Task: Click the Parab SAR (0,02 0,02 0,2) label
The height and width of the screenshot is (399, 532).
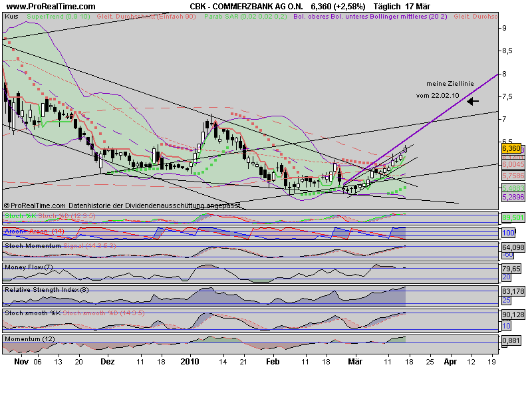Action: 245,16
